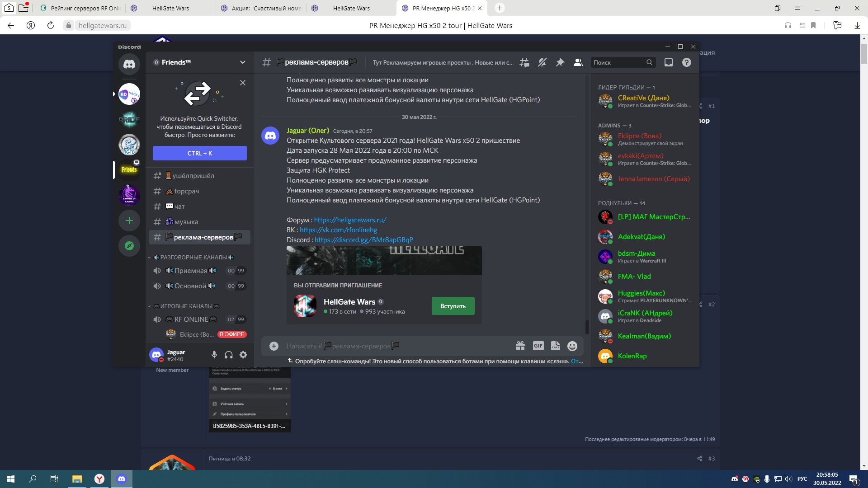868x488 pixels.
Task: Open the чат text channel
Action: 200,206
